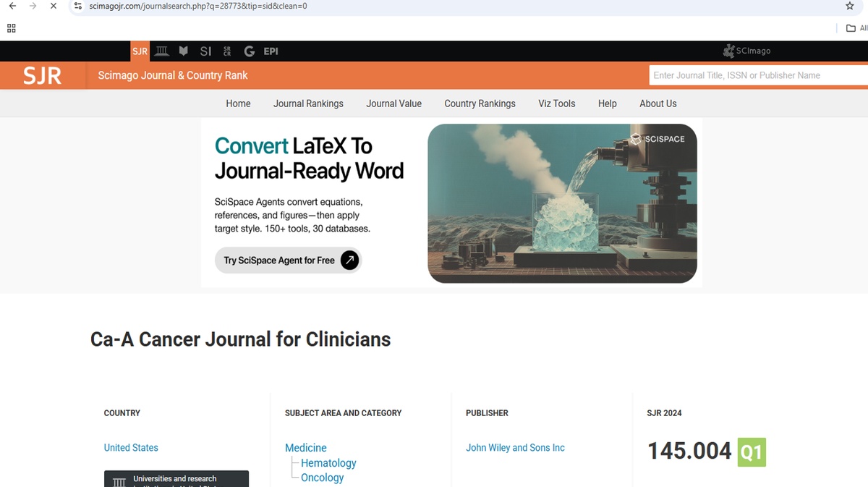The image size is (868, 487).
Task: Click the shield icon in top black bar
Action: point(184,51)
